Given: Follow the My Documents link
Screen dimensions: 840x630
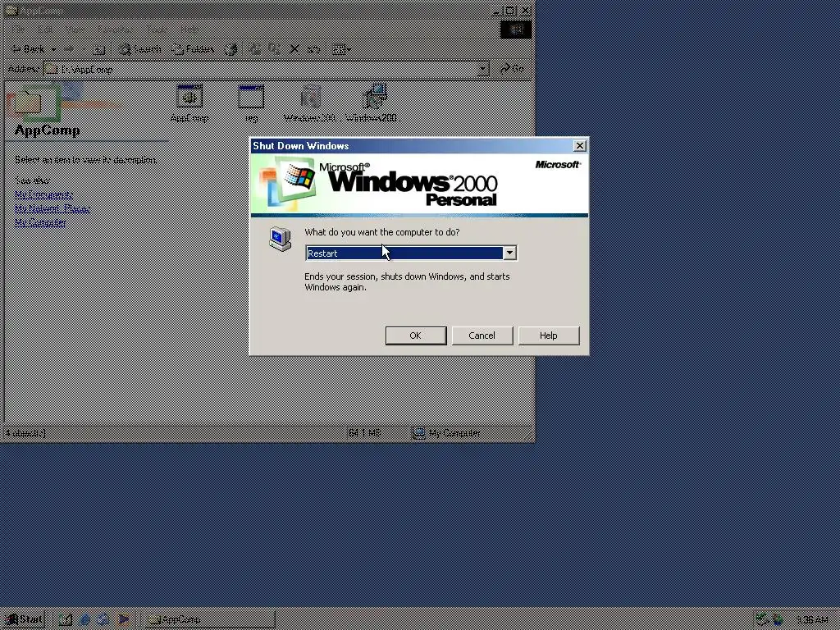Looking at the screenshot, I should tap(44, 194).
